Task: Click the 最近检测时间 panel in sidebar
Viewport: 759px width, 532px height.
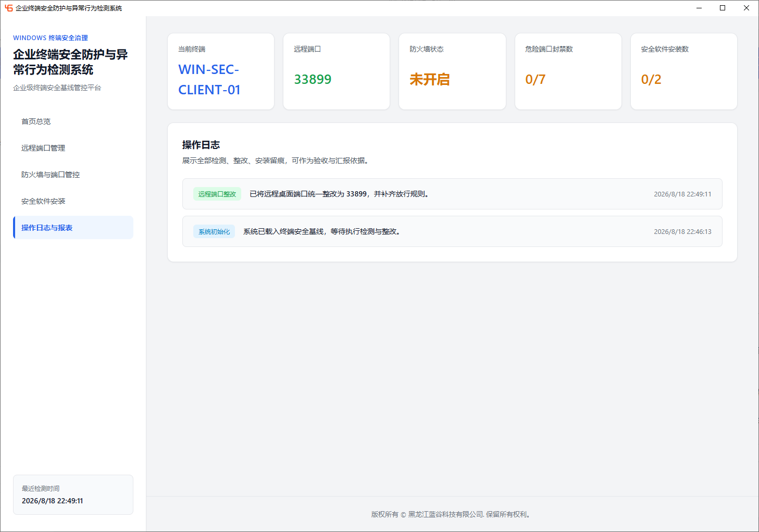Action: pos(73,494)
